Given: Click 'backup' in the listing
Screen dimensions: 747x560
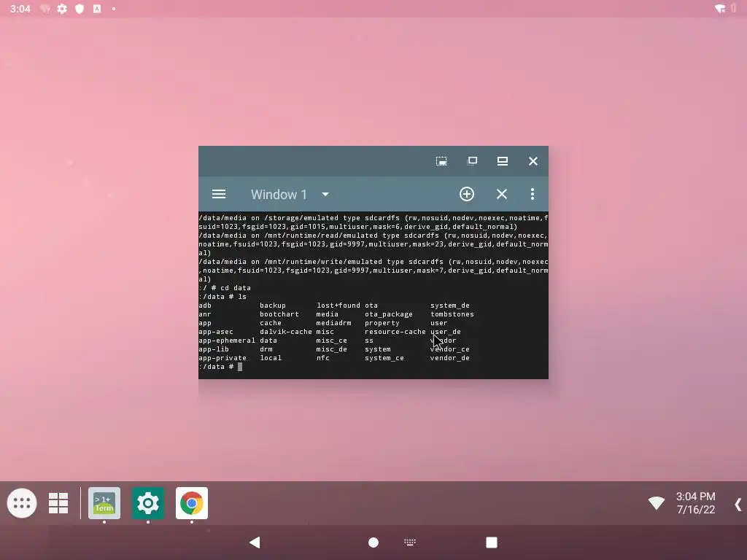Looking at the screenshot, I should 273,306.
